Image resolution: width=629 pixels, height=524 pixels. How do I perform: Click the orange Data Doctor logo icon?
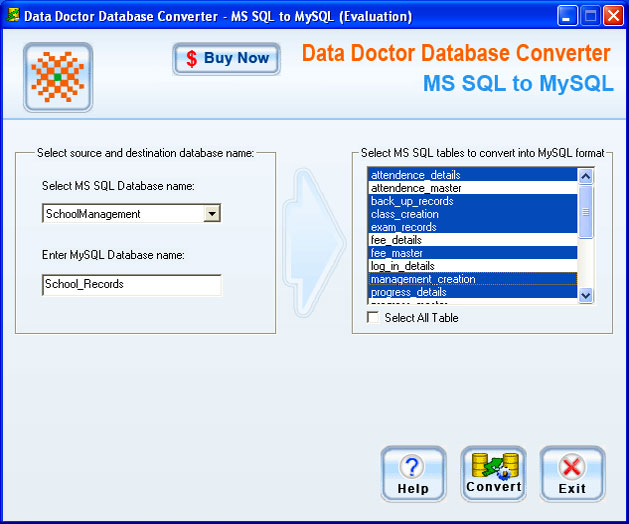(58, 77)
